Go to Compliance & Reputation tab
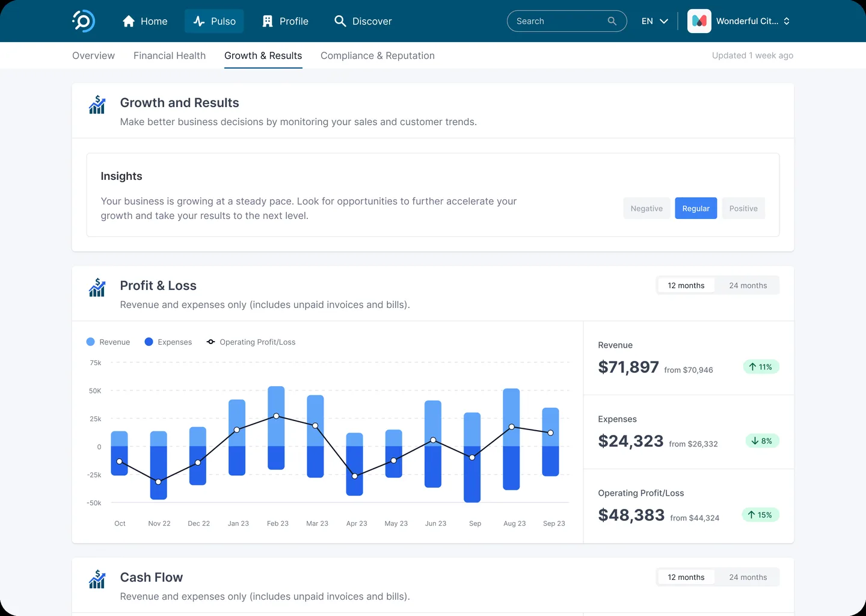 (x=378, y=55)
